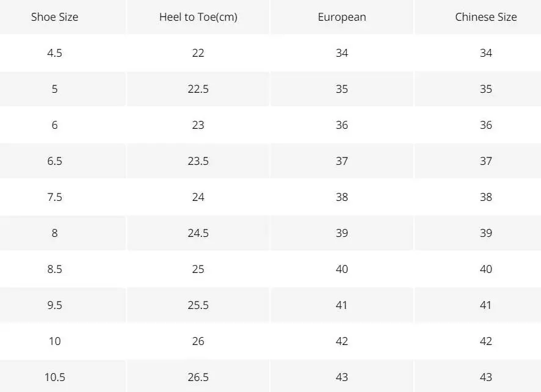This screenshot has height=392, width=541.
Task: Click the Chinese Size column header
Action: tap(485, 17)
